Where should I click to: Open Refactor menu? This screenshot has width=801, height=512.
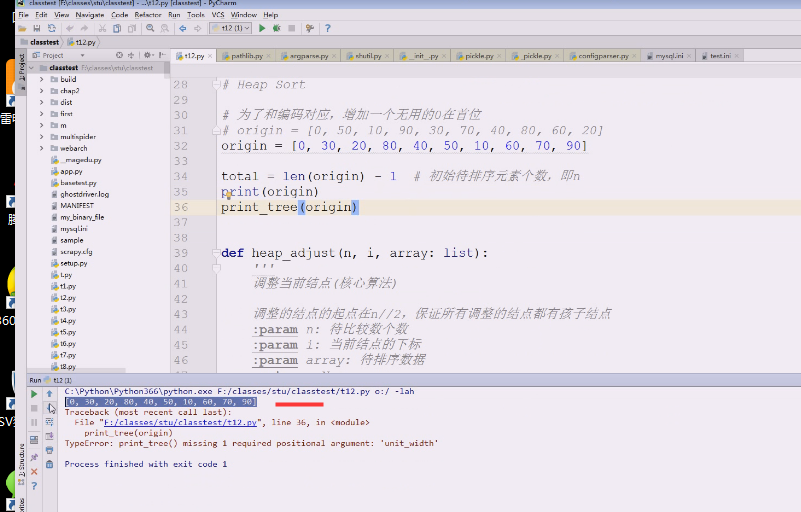coord(148,15)
